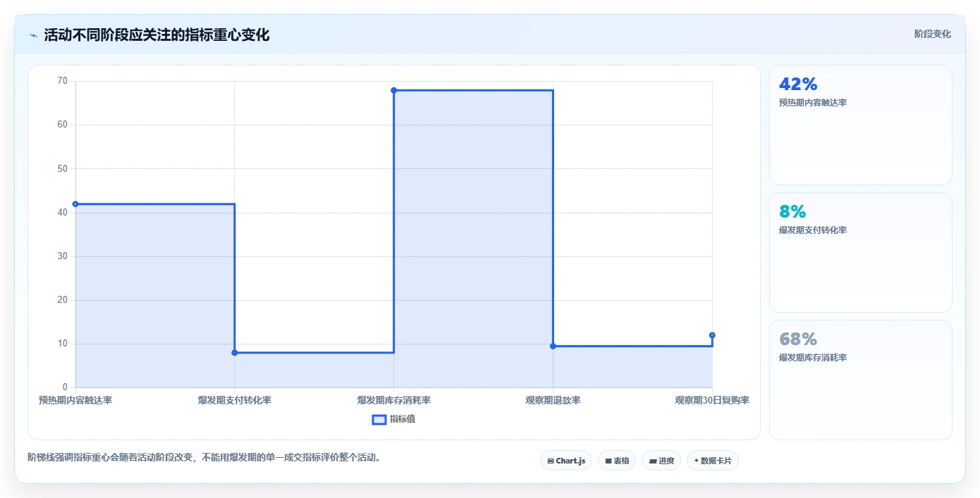
Task: Click the 爆发期支付转化率 data point at 8
Action: [x=235, y=353]
